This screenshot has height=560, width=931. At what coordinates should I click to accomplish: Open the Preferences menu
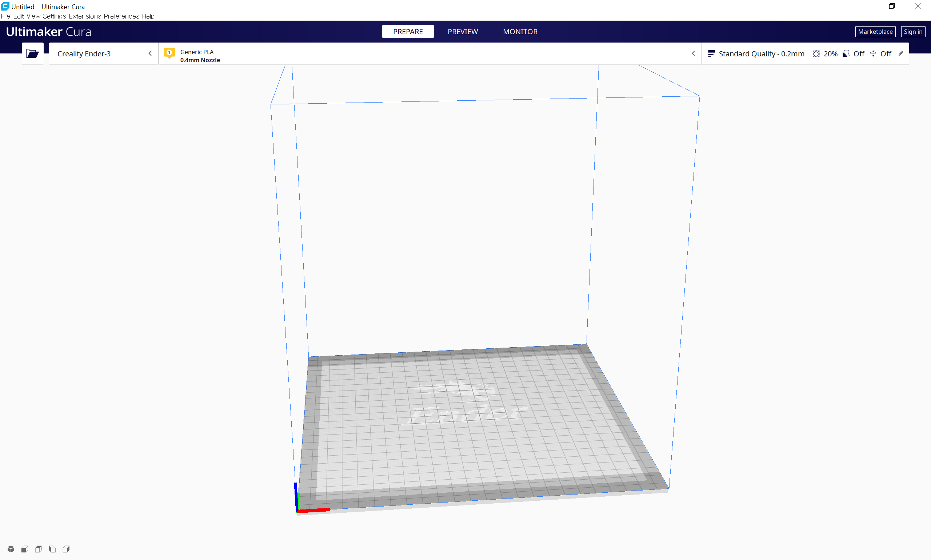click(x=121, y=16)
